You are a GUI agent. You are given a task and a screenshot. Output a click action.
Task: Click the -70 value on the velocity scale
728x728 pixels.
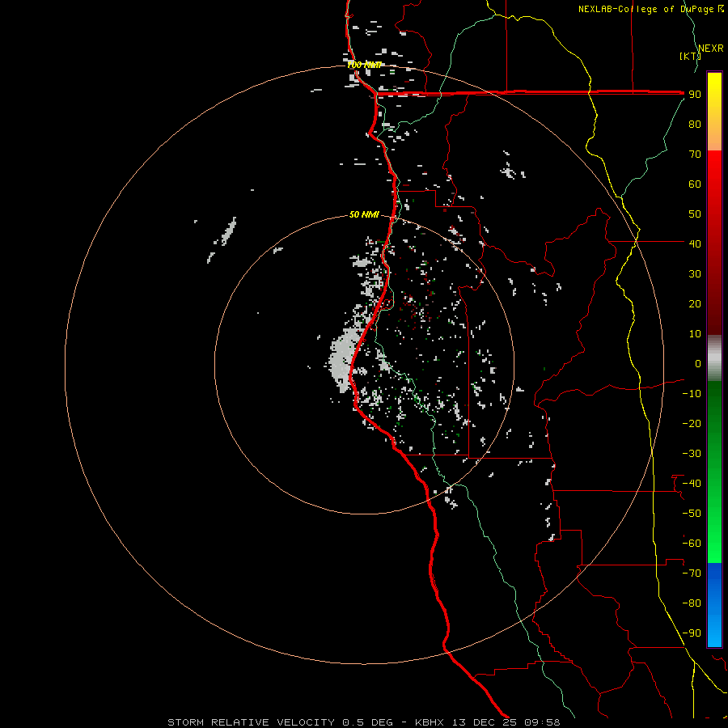pyautogui.click(x=692, y=573)
